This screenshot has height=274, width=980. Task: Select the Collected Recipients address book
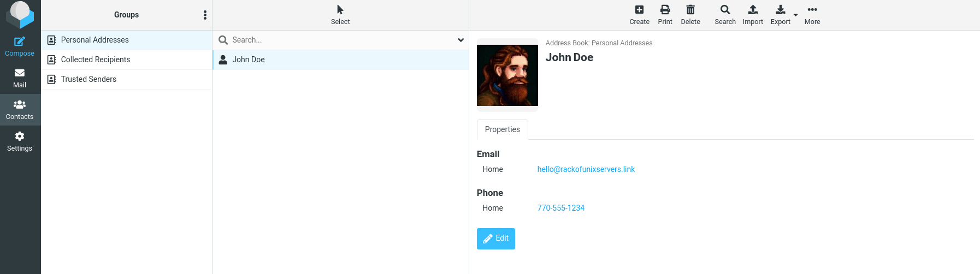point(96,59)
